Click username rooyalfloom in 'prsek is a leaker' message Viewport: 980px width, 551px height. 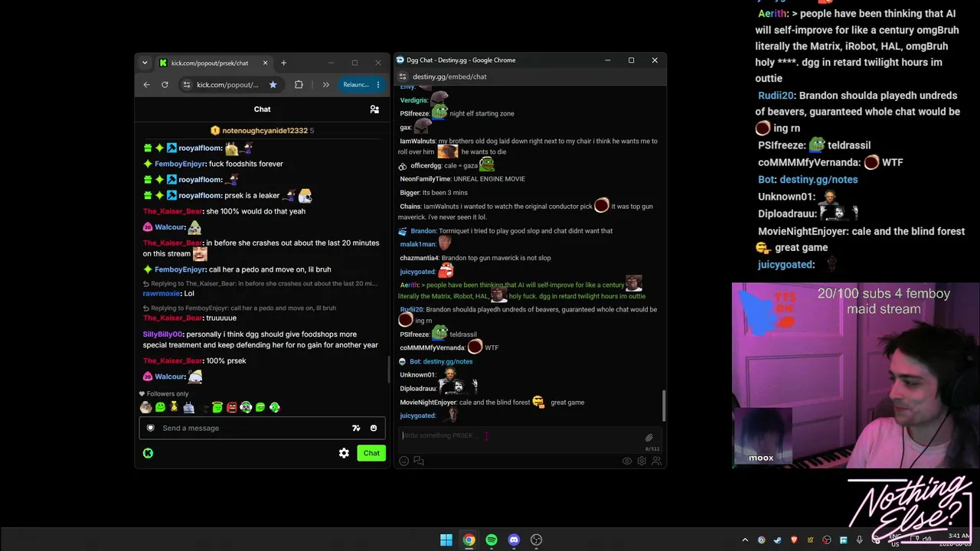click(x=200, y=196)
